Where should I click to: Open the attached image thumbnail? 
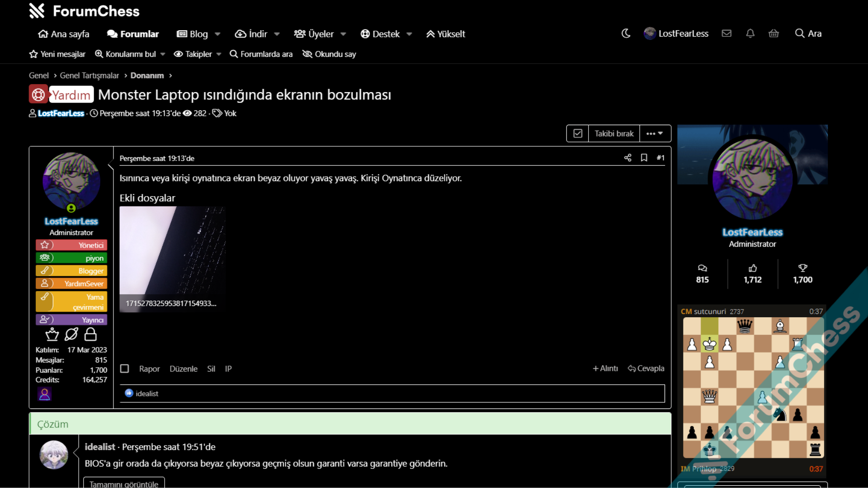pos(172,253)
